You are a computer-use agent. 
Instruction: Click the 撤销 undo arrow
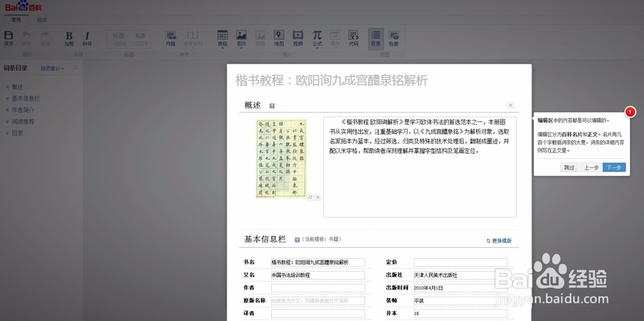click(x=26, y=36)
